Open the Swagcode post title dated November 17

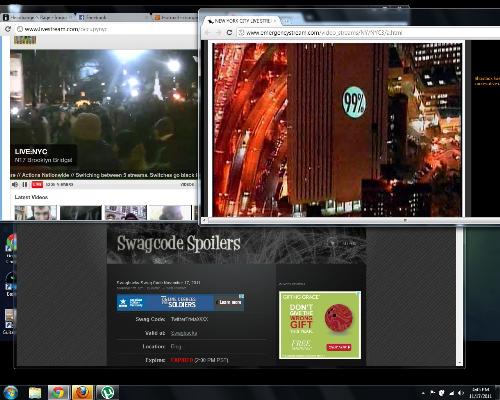point(158,283)
